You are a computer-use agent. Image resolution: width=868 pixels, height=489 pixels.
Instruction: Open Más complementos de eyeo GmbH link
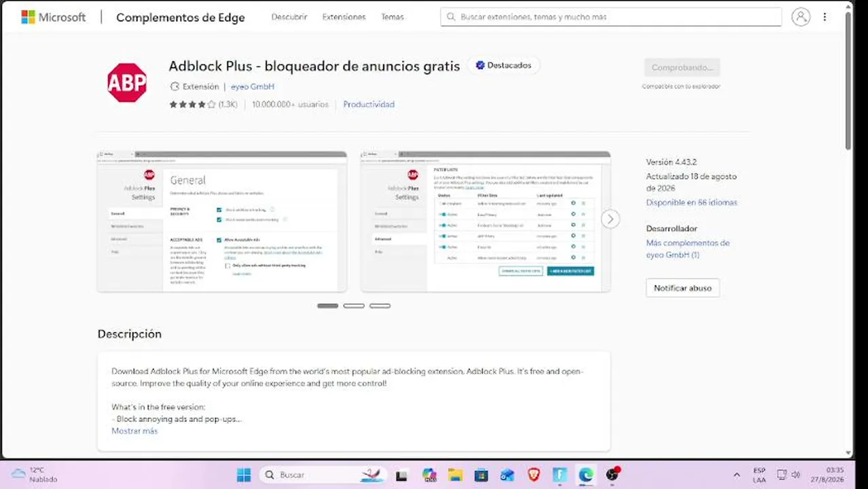[x=687, y=249]
